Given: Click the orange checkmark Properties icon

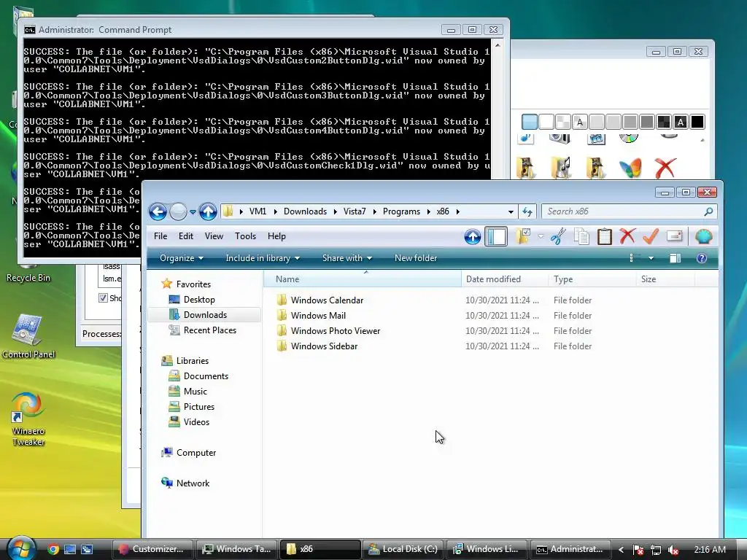Looking at the screenshot, I should coord(651,236).
